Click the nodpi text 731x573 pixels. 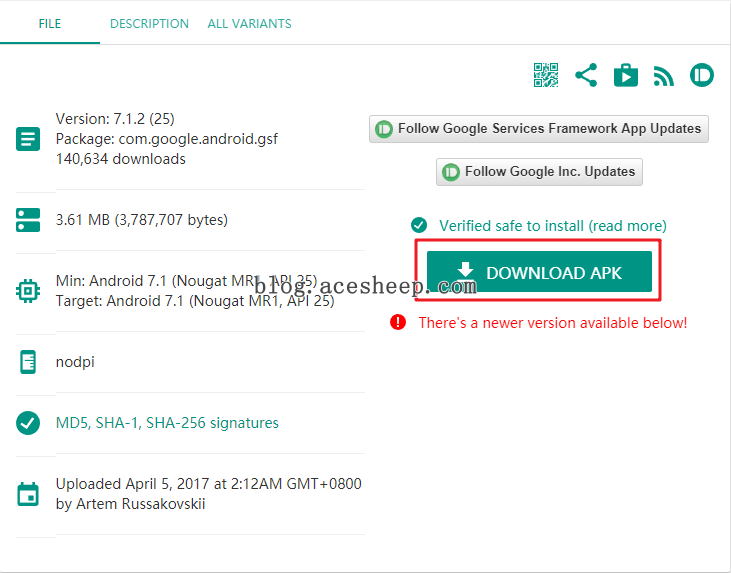pyautogui.click(x=75, y=362)
